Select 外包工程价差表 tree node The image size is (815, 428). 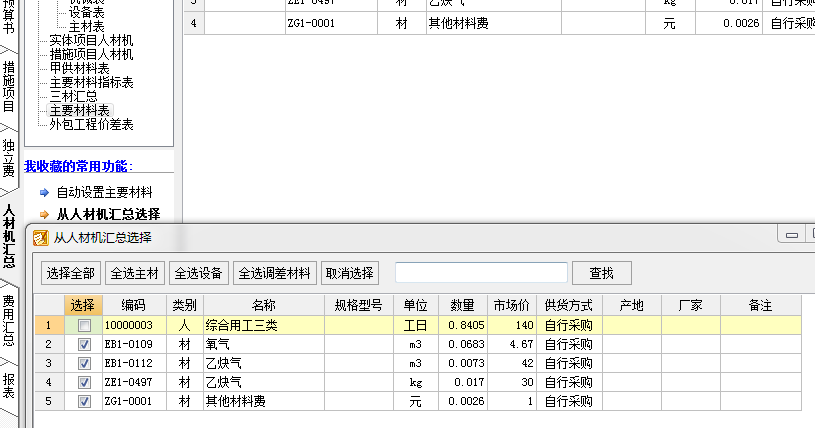(x=91, y=124)
